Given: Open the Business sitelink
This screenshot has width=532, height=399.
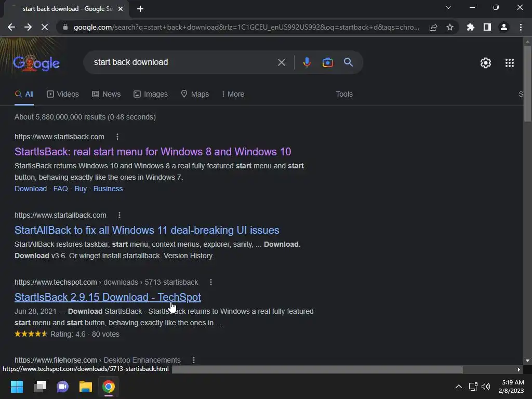Looking at the screenshot, I should pyautogui.click(x=108, y=189).
